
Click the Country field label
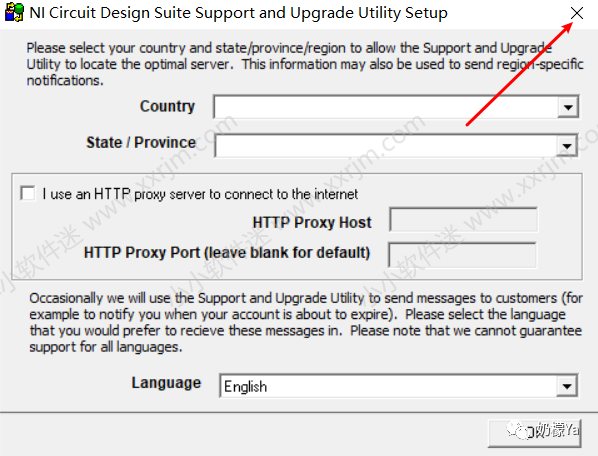point(167,106)
